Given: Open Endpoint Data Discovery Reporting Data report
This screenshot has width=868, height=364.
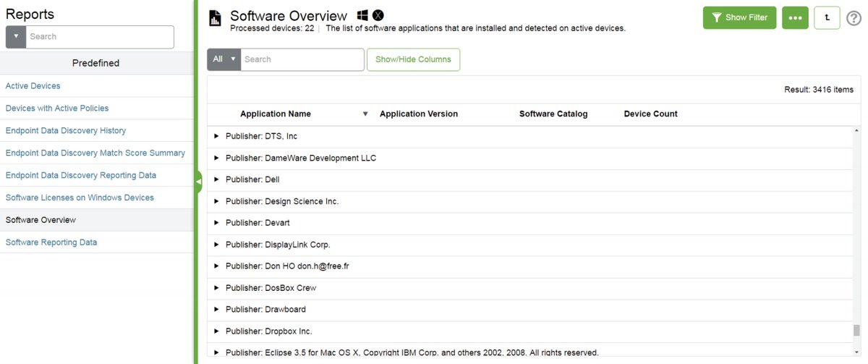Looking at the screenshot, I should click(x=81, y=176).
